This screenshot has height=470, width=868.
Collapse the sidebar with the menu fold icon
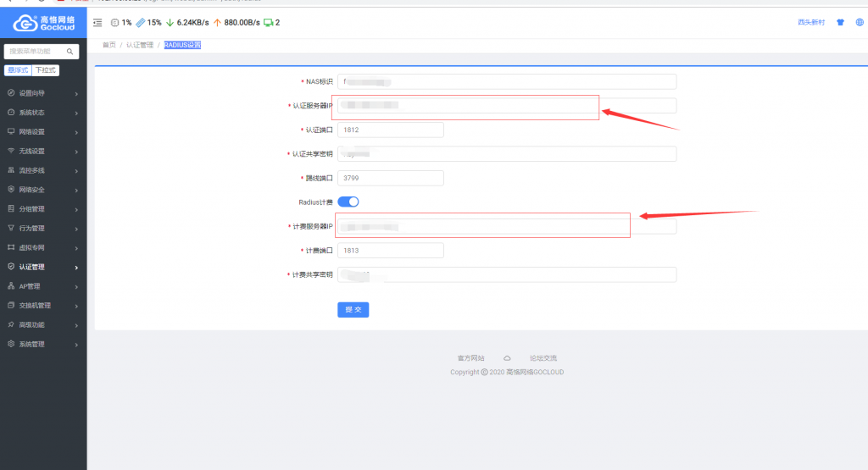point(97,23)
